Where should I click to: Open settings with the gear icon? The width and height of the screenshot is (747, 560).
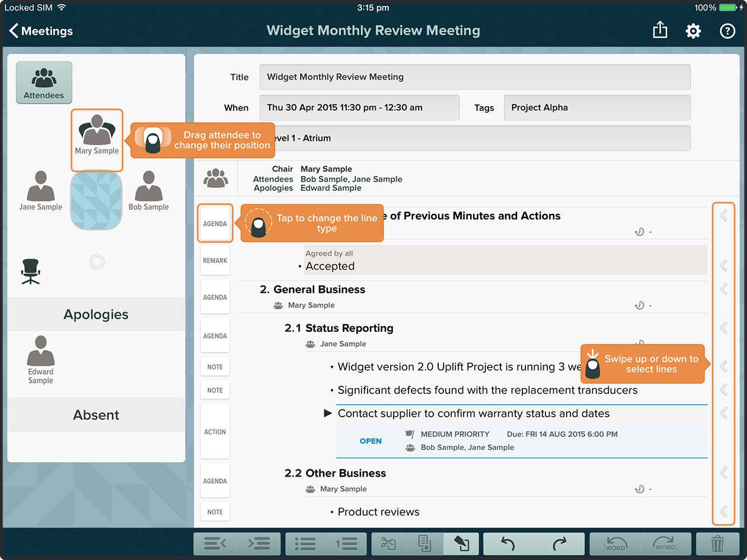pos(693,31)
